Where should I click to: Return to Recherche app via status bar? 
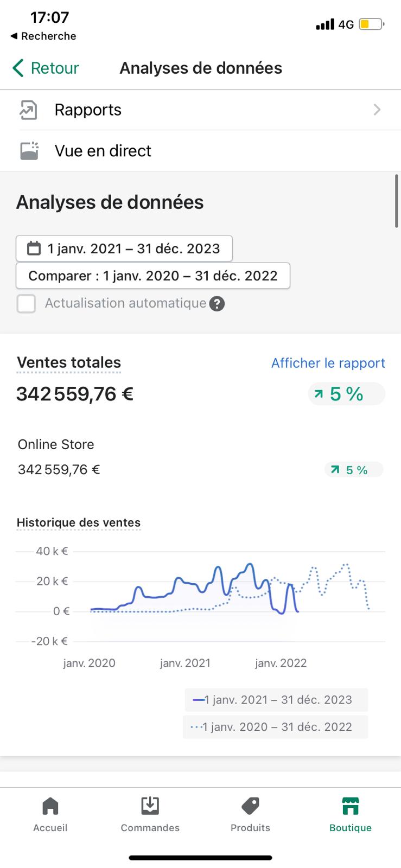(43, 36)
